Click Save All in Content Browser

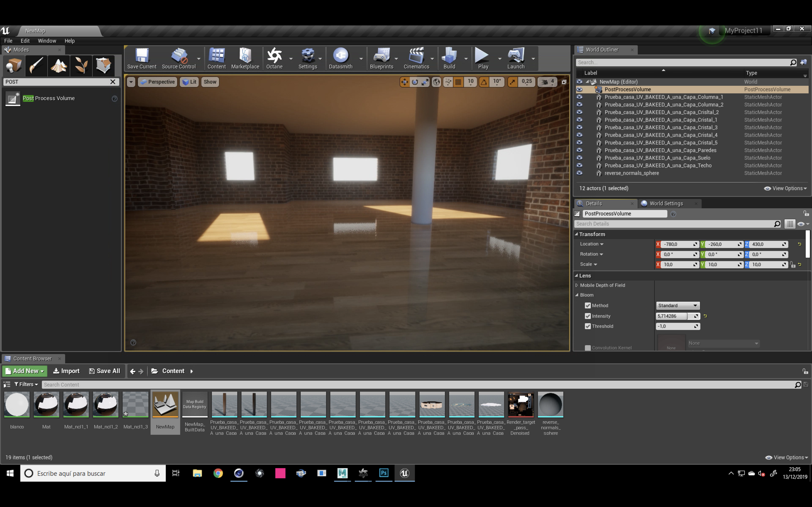[104, 371]
